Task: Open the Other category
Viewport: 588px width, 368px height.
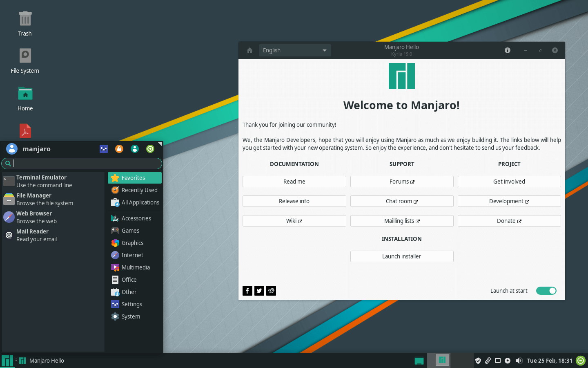Action: 135,292
